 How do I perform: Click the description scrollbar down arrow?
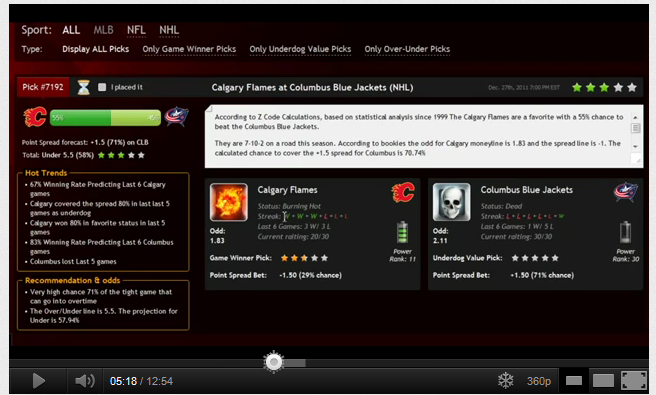[x=635, y=146]
